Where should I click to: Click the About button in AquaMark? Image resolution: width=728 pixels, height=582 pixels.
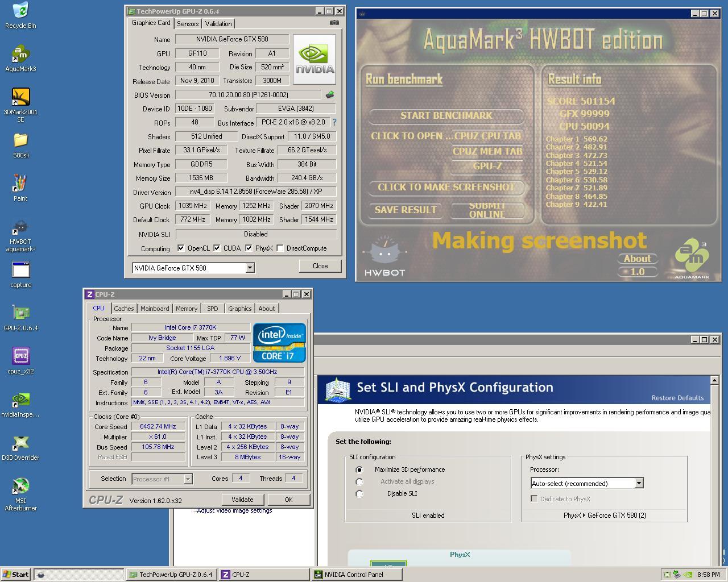point(637,259)
